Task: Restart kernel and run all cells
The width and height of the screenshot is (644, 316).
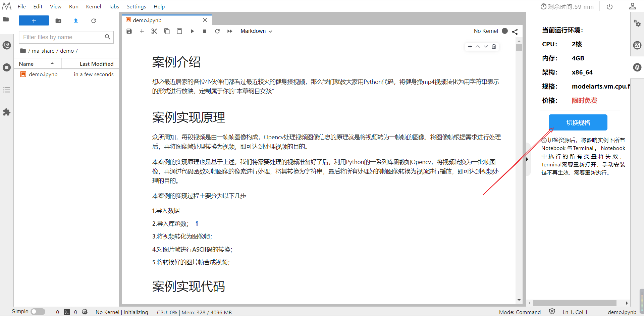Action: tap(230, 31)
